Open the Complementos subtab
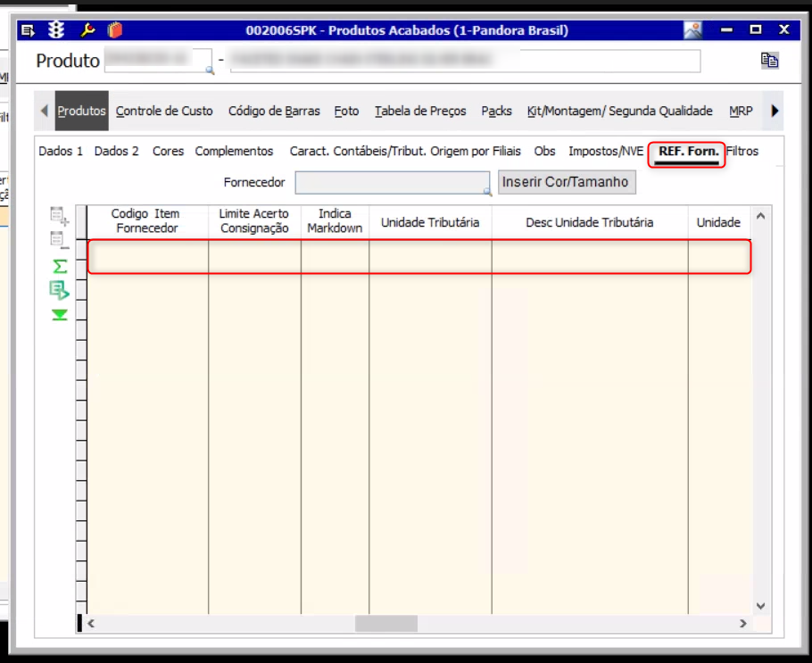 point(234,151)
